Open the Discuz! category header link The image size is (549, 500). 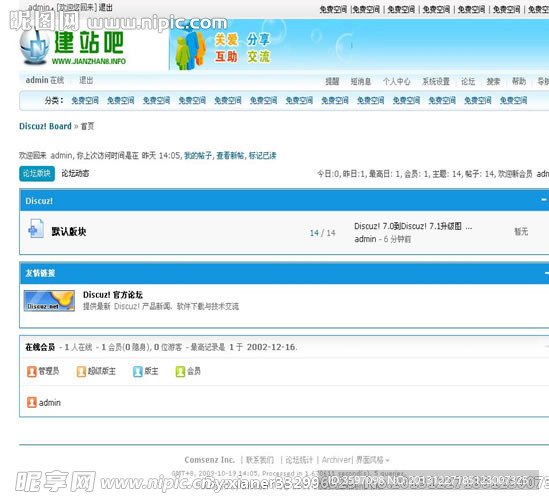pyautogui.click(x=39, y=201)
